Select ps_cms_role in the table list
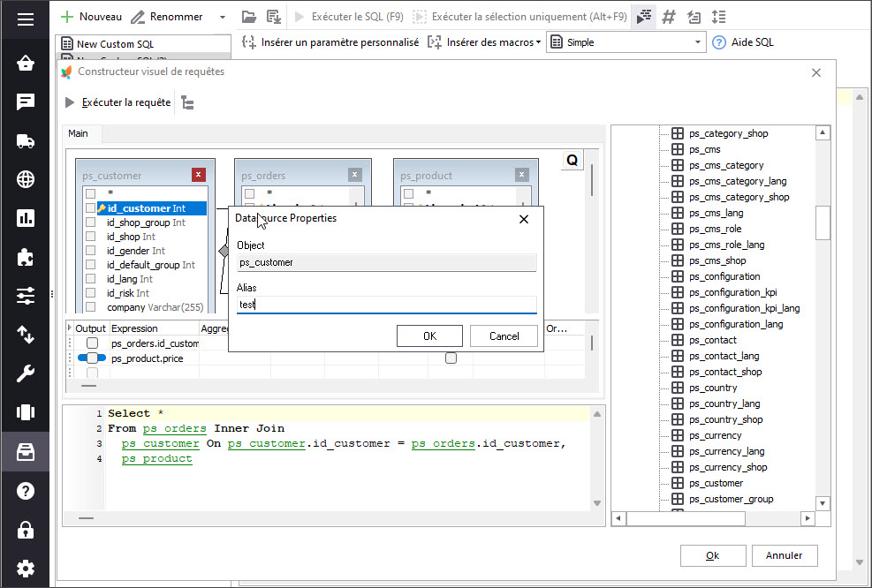The image size is (872, 588). (x=715, y=229)
